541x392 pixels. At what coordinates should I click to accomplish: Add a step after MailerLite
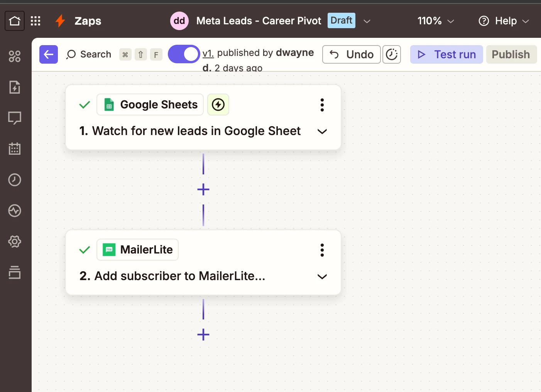pyautogui.click(x=203, y=335)
